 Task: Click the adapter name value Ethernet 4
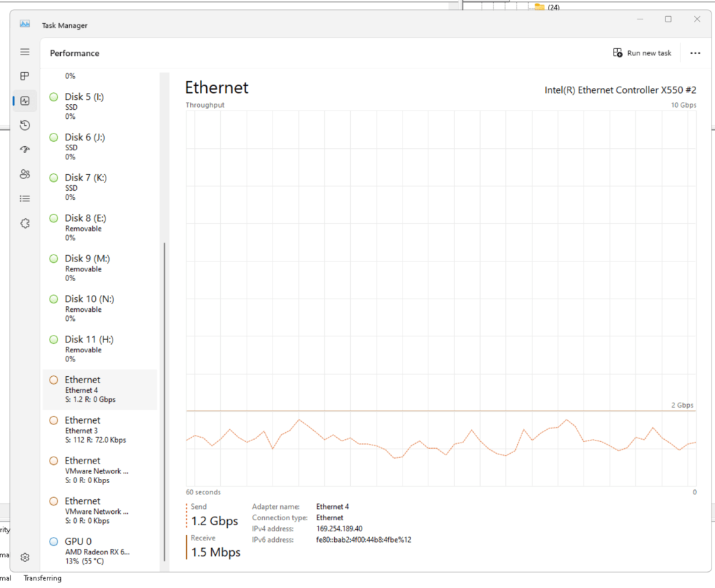point(333,506)
